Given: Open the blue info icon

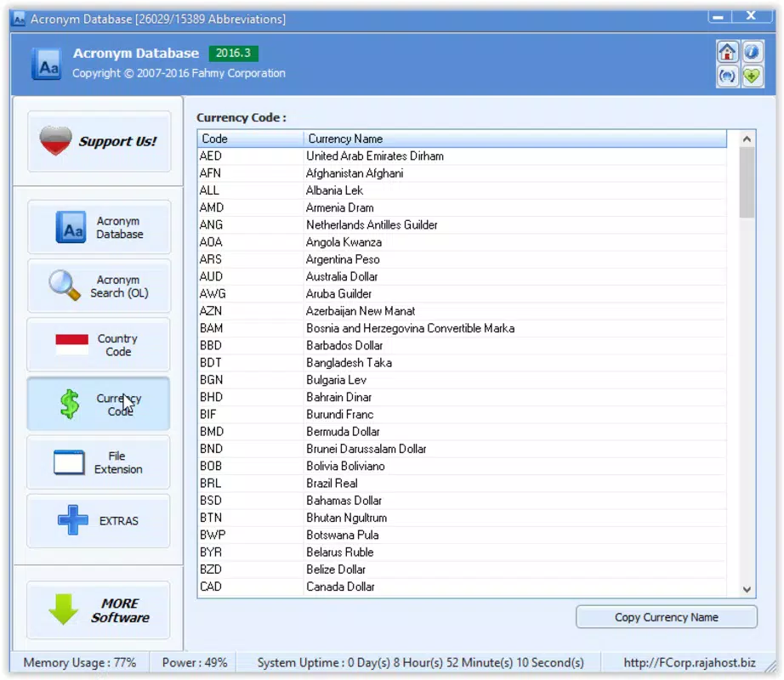Looking at the screenshot, I should (752, 52).
